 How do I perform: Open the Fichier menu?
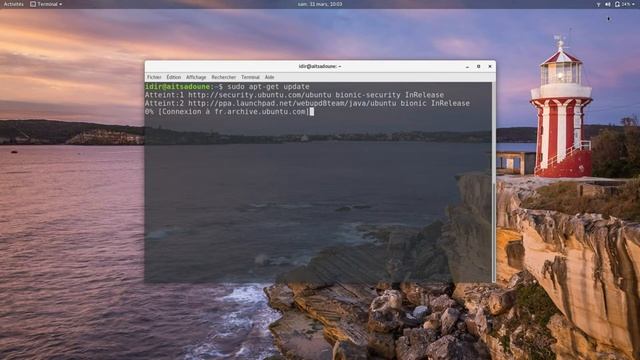154,77
